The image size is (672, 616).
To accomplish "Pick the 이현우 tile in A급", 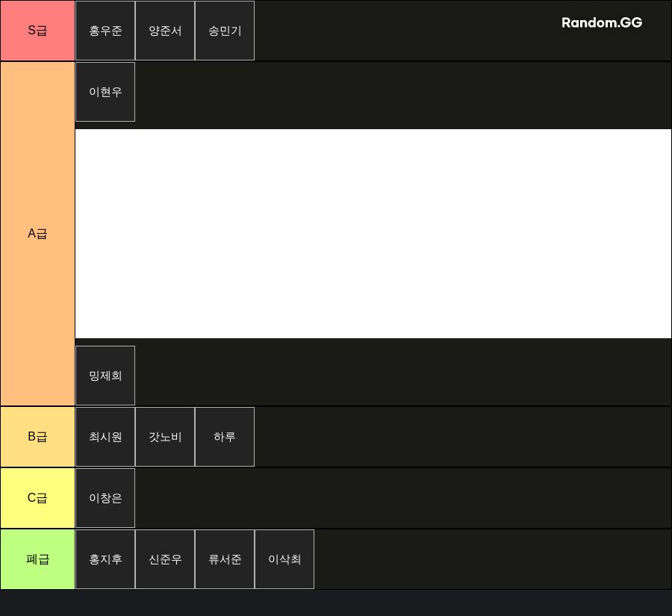I will (x=105, y=92).
